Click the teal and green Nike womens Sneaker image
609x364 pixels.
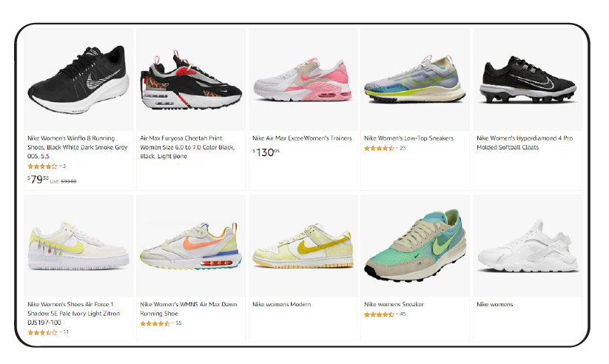coord(415,245)
